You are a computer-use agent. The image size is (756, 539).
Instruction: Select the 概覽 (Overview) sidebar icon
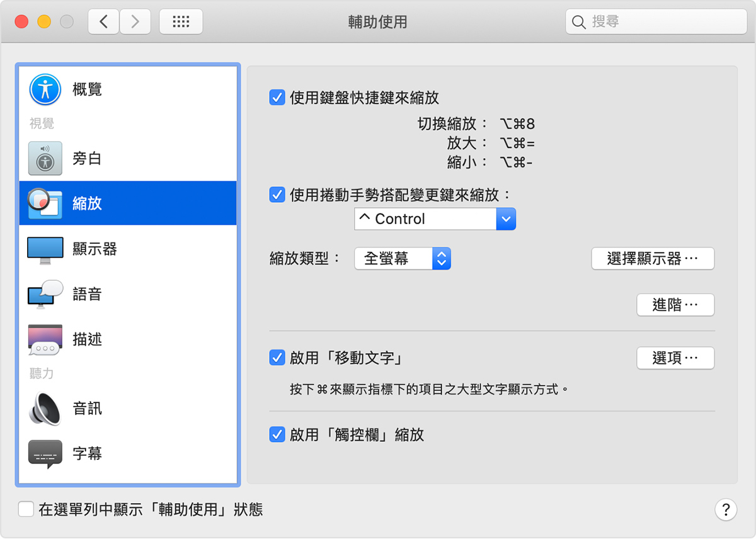44,89
